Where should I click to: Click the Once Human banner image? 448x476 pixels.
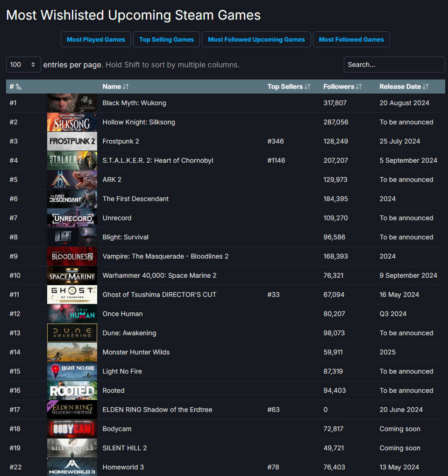[x=72, y=314]
